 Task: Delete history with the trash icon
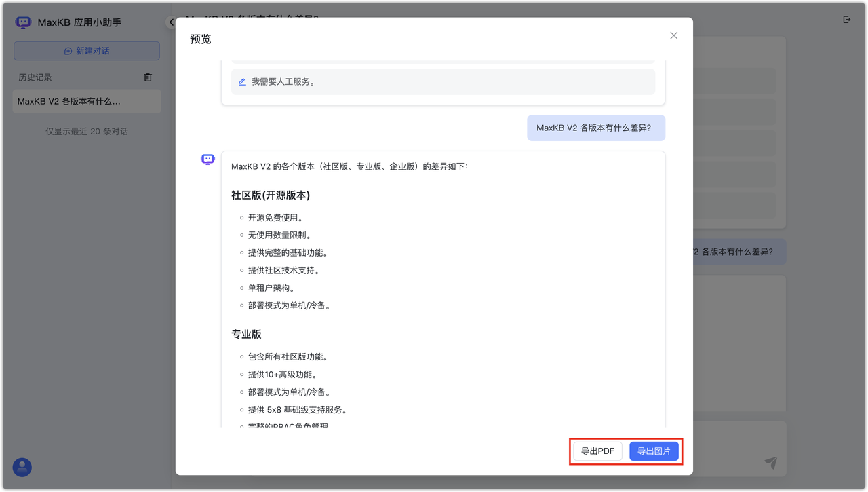click(x=148, y=77)
